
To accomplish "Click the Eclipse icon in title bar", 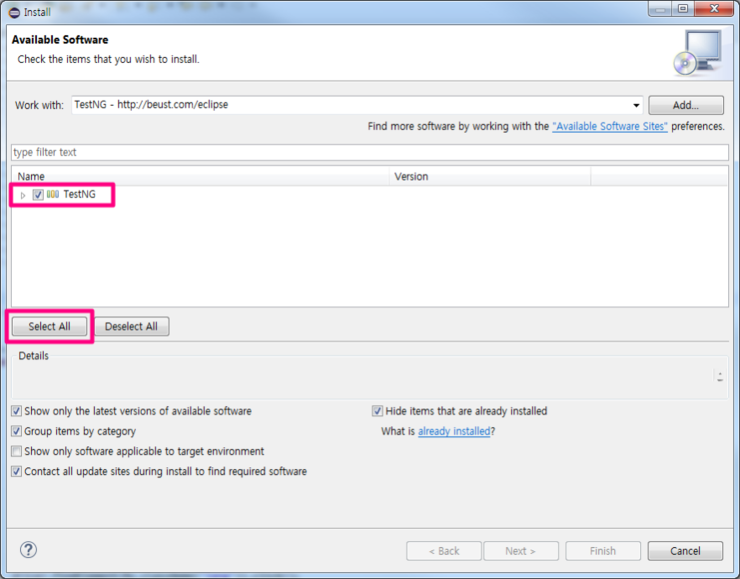I will (15, 12).
